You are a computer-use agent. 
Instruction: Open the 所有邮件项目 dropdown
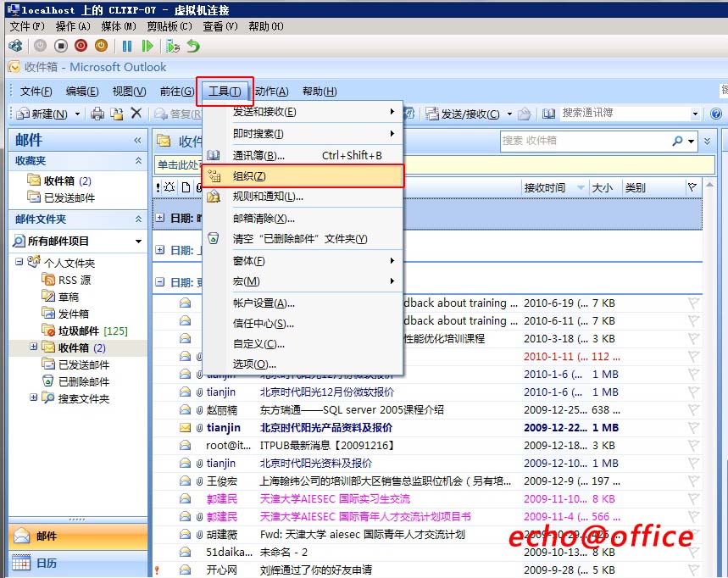[138, 241]
